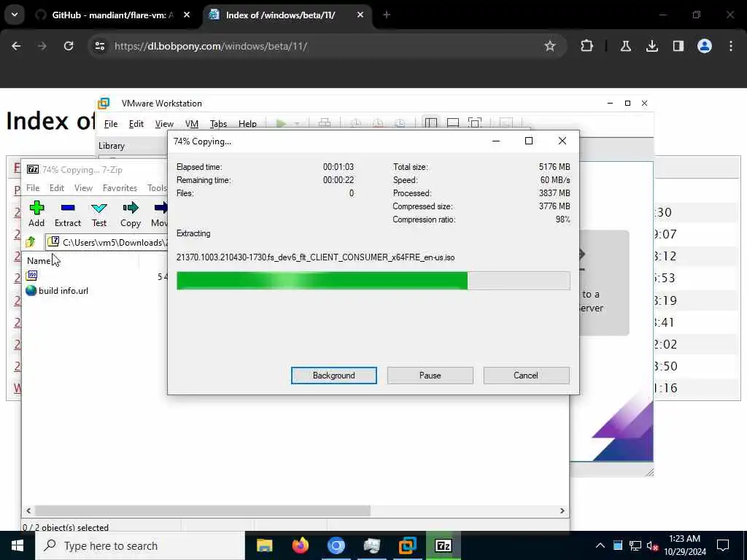
Task: Pause the 7-Zip extraction
Action: tap(430, 376)
